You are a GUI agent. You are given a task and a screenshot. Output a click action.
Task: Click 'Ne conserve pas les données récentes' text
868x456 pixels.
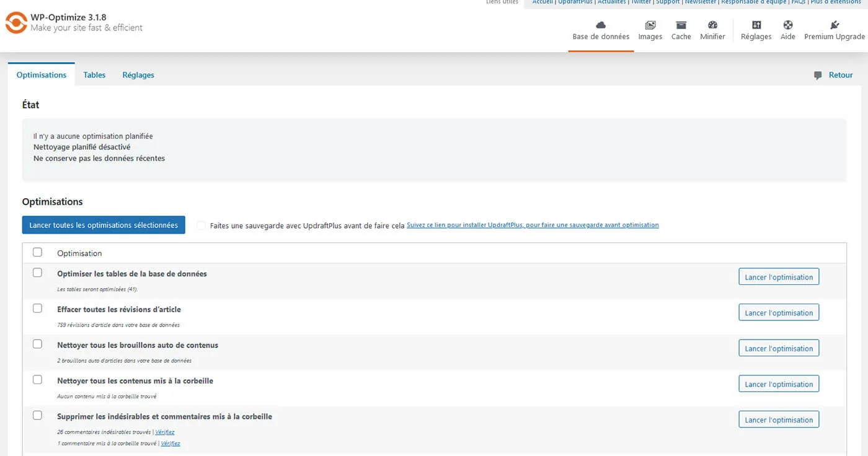[99, 159]
